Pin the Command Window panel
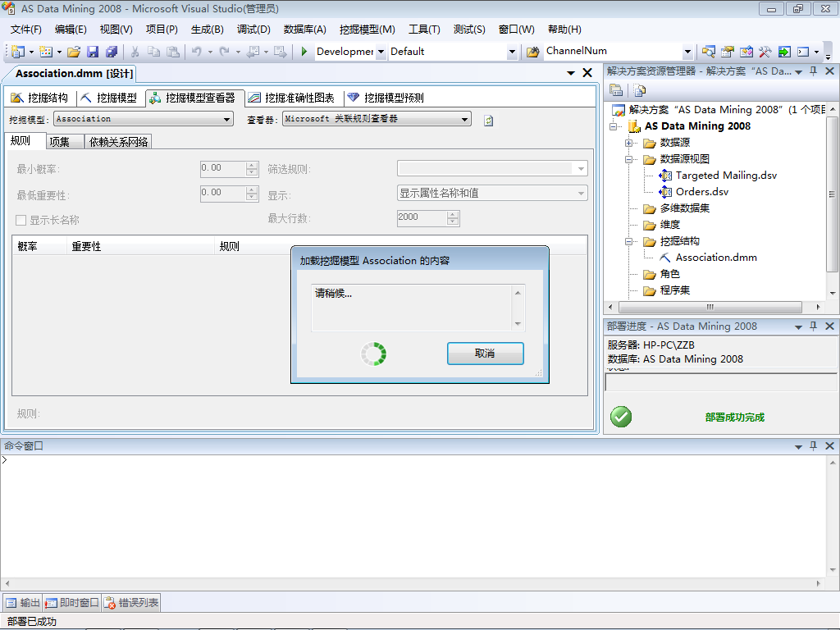 tap(813, 445)
